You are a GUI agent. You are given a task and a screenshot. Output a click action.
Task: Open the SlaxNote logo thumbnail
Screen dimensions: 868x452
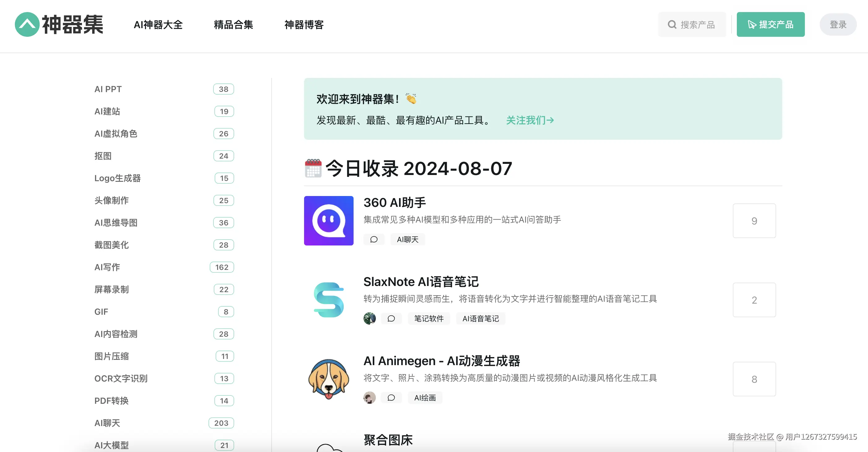(x=329, y=300)
